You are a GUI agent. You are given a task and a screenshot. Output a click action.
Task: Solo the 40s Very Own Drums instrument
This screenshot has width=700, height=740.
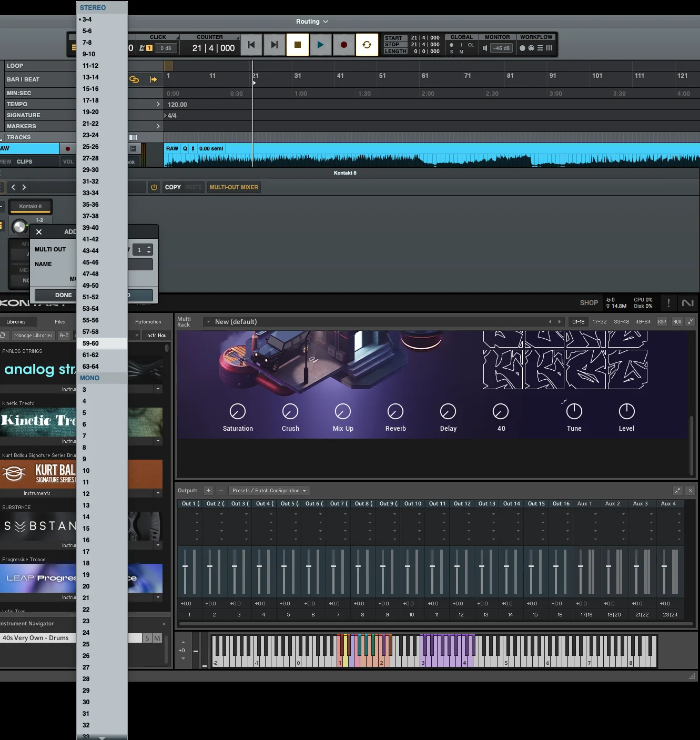pos(147,638)
